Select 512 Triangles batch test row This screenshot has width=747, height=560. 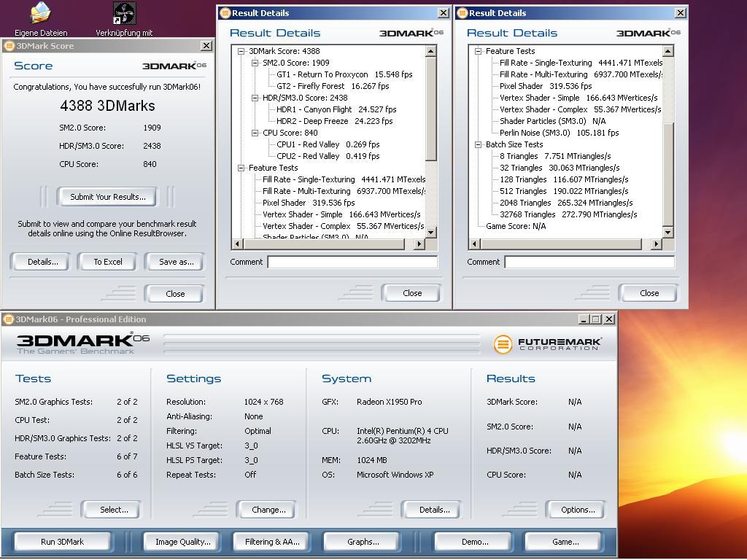point(564,191)
